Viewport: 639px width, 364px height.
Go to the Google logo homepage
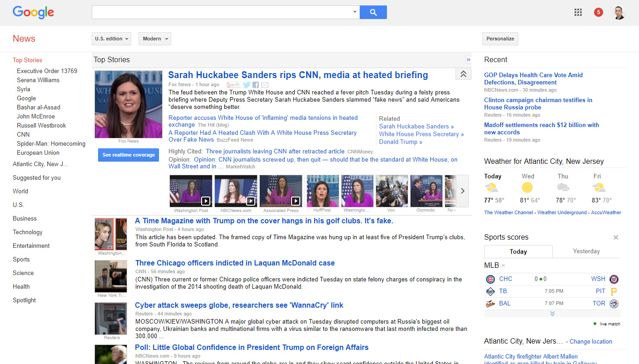click(x=33, y=12)
